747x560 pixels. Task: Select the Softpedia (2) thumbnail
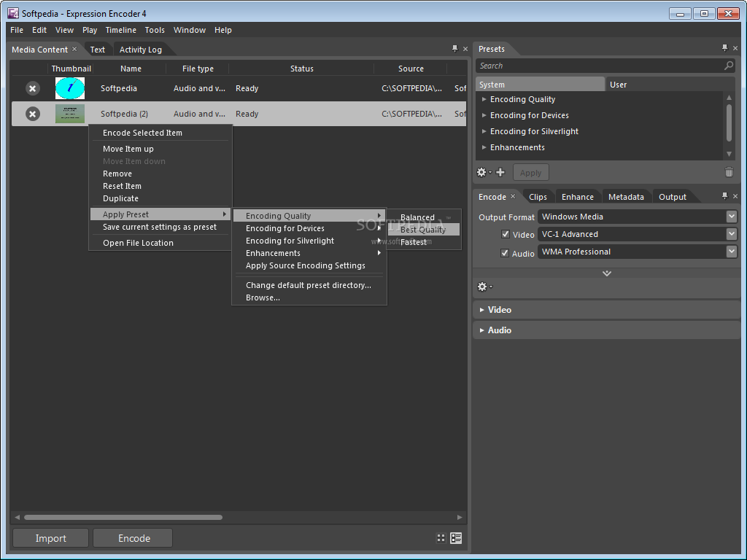pyautogui.click(x=70, y=114)
